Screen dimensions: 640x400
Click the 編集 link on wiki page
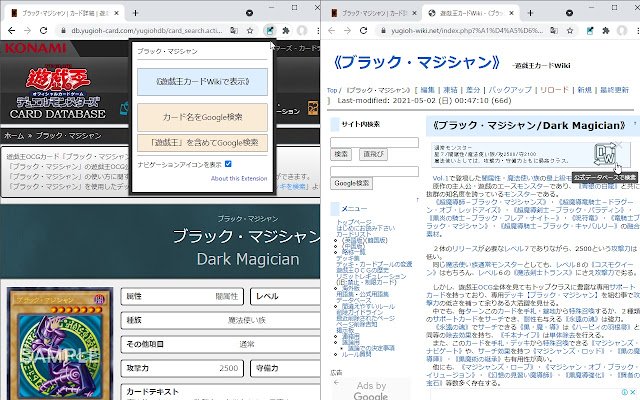(427, 90)
